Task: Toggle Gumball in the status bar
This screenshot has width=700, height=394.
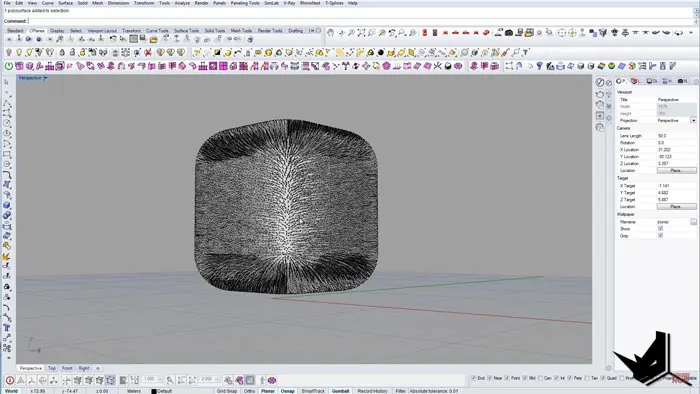Action: (340, 391)
